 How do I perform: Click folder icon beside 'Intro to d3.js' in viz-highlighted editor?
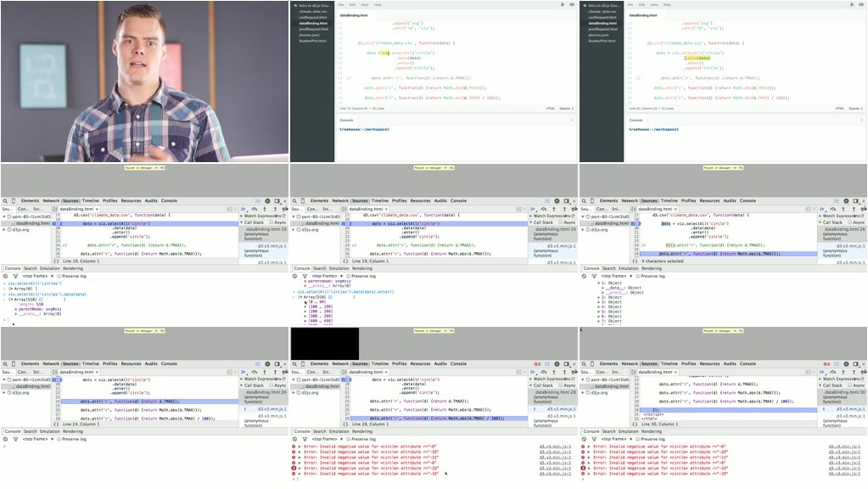click(x=295, y=5)
